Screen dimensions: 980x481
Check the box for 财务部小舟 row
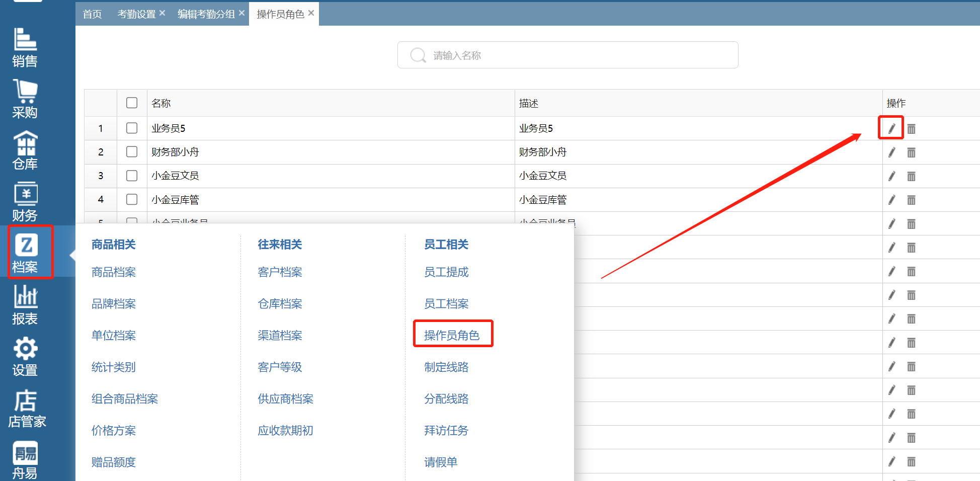pyautogui.click(x=132, y=151)
